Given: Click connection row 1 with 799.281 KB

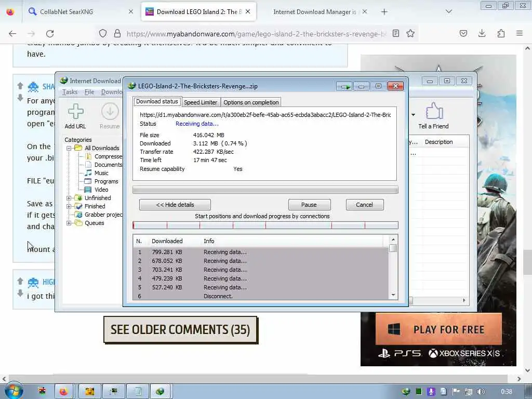Looking at the screenshot, I should point(261,252).
